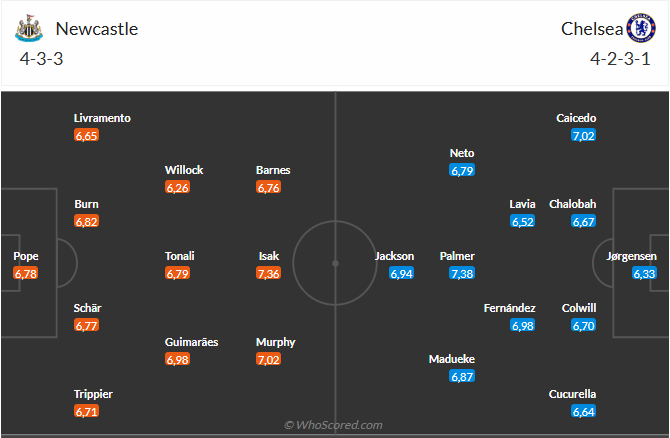
Task: Select Isak's rating badge 7,36
Action: (x=270, y=273)
